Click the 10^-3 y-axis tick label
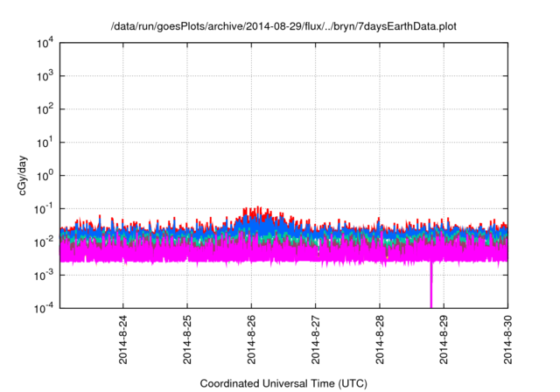The height and width of the screenshot is (392, 560). pyautogui.click(x=44, y=274)
